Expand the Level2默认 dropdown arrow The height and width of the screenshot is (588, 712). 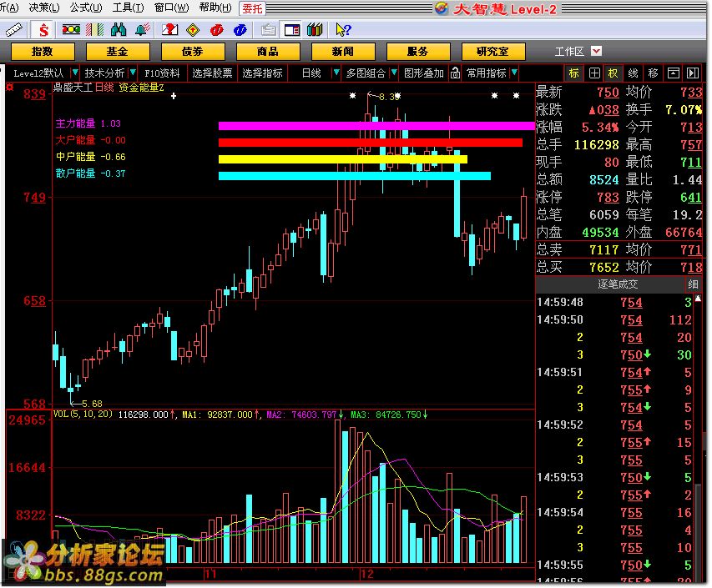(x=75, y=73)
